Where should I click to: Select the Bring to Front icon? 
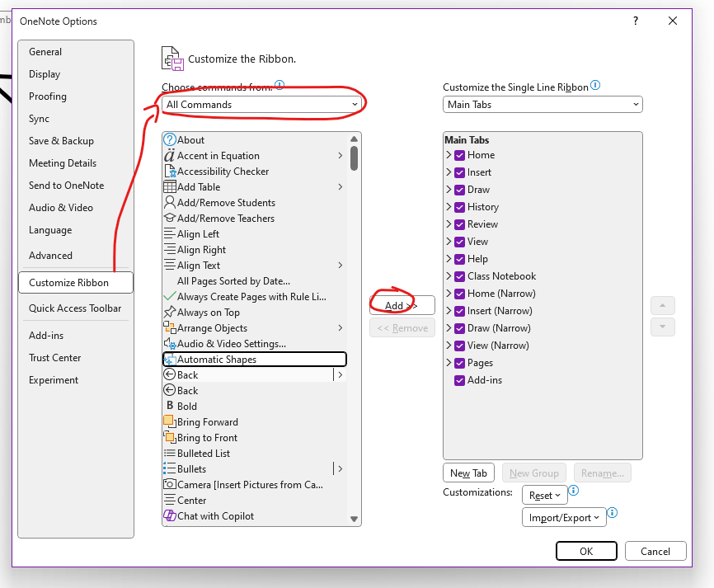pos(169,437)
